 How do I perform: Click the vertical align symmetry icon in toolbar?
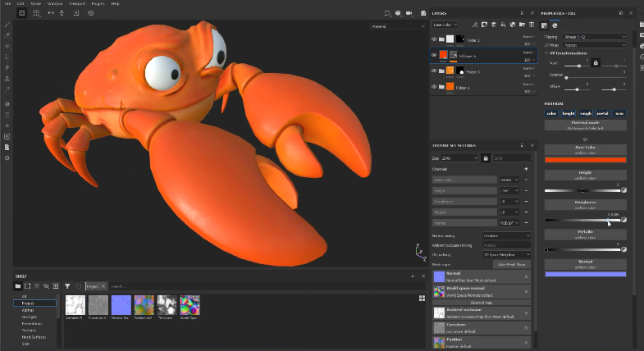(62, 13)
